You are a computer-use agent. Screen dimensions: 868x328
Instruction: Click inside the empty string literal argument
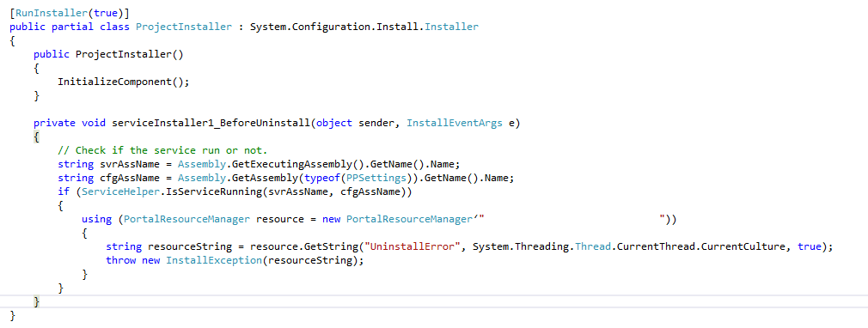pos(572,219)
